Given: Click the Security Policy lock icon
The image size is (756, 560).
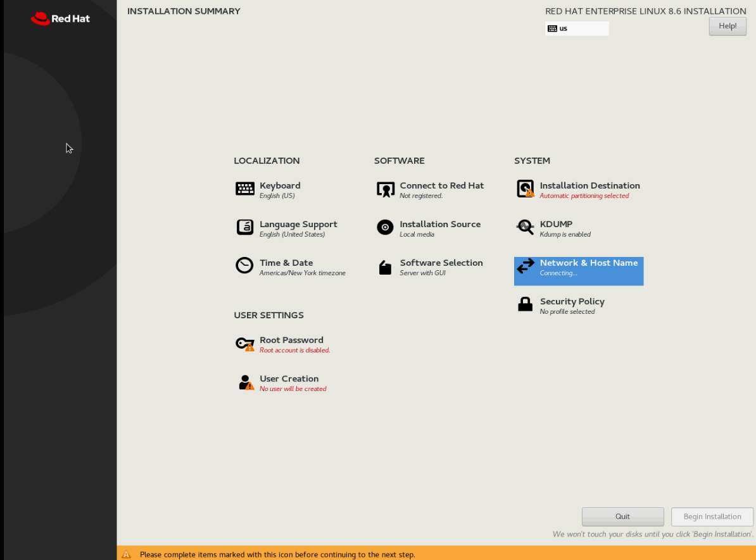Looking at the screenshot, I should tap(525, 304).
